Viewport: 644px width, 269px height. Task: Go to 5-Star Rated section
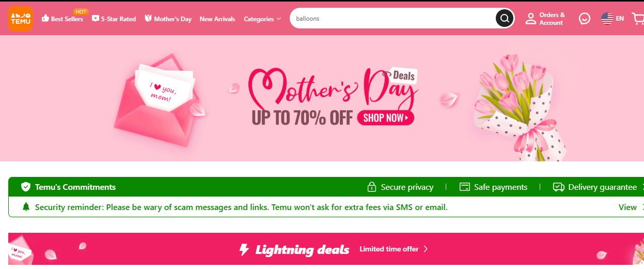click(x=114, y=19)
